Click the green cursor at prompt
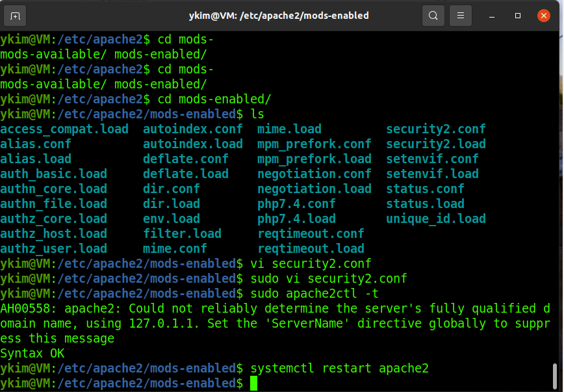This screenshot has width=564, height=392. click(253, 384)
